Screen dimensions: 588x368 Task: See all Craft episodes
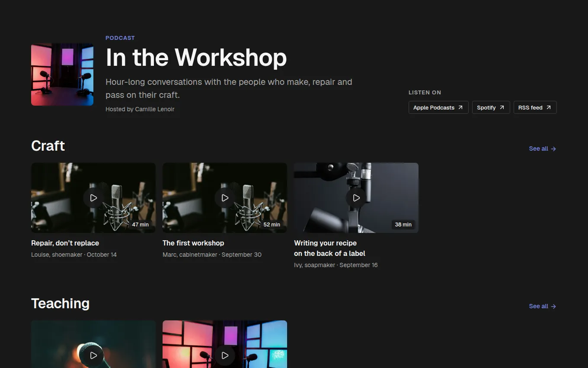pyautogui.click(x=543, y=148)
